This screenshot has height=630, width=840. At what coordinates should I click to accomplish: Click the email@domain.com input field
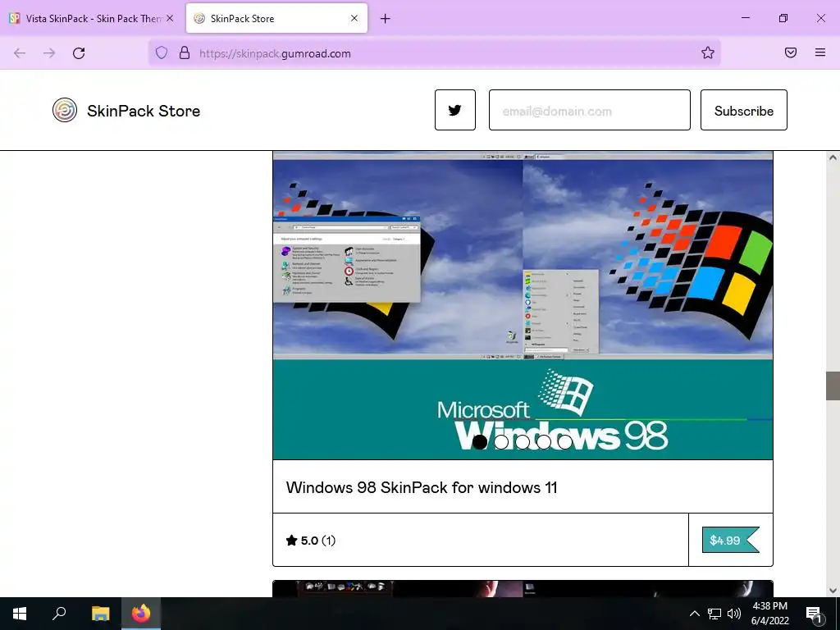tap(589, 110)
